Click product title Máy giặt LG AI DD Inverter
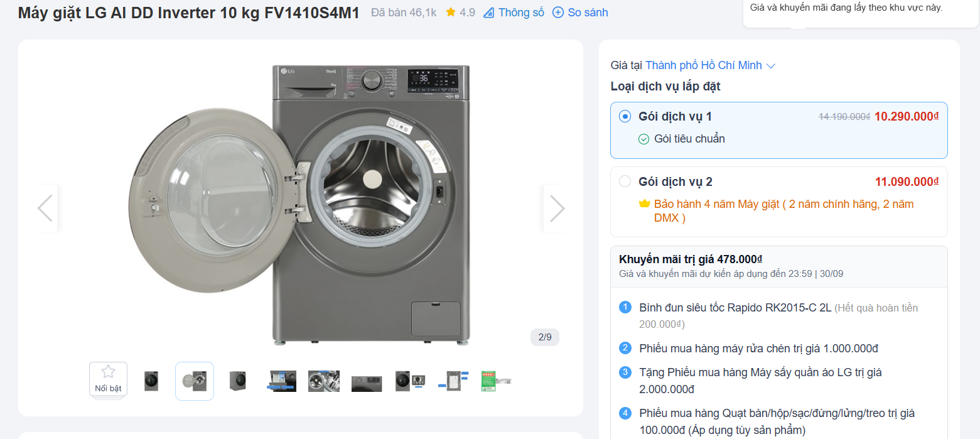 188,13
